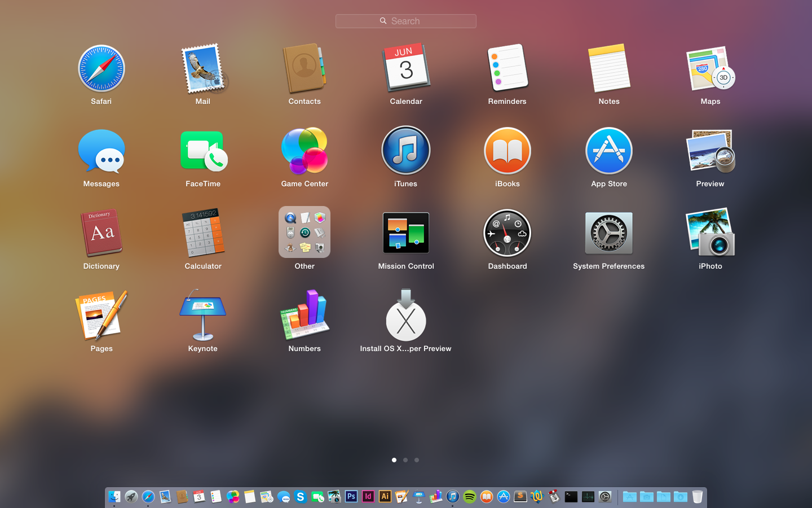Go to the second Launchpad page dot
This screenshot has width=812, height=508.
[405, 460]
